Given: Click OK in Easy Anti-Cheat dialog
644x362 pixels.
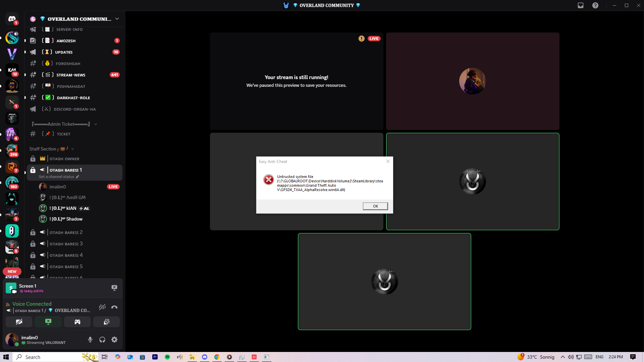Looking at the screenshot, I should [375, 206].
